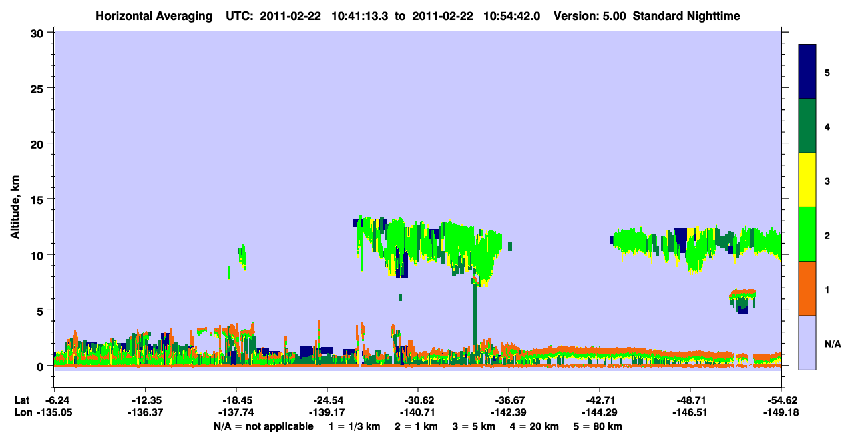Click longitude value '-136.37'

(x=145, y=413)
